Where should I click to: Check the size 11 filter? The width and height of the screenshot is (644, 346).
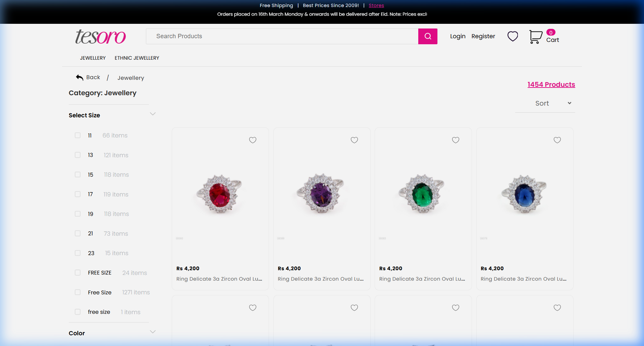click(77, 135)
